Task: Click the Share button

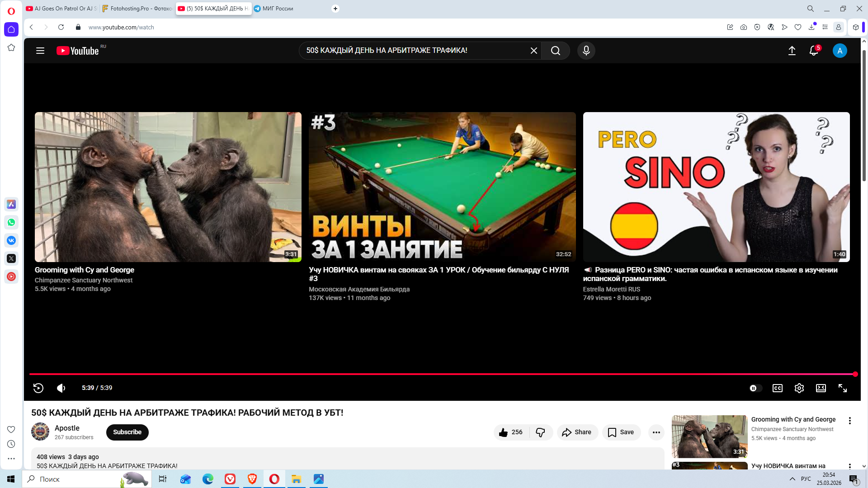Action: (577, 432)
